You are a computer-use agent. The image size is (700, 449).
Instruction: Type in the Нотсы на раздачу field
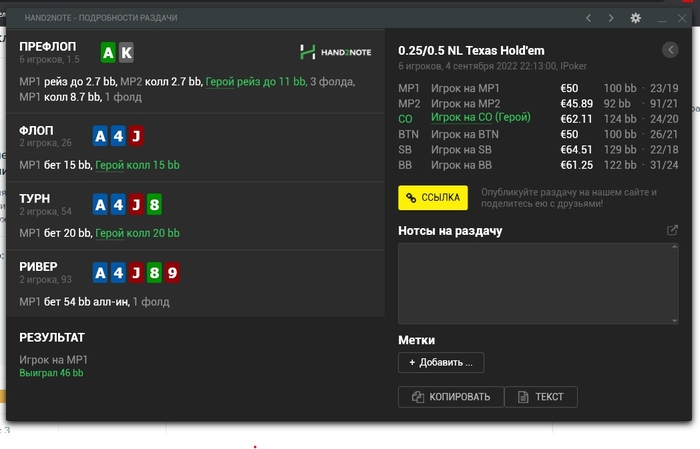[x=538, y=283]
